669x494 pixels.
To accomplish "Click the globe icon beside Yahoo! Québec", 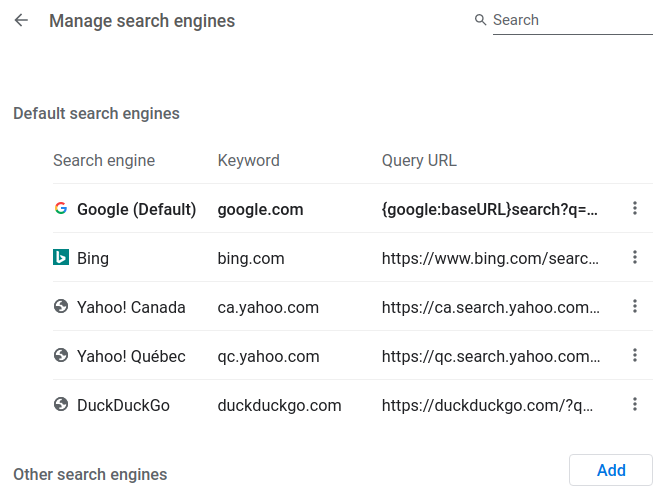I will [61, 355].
